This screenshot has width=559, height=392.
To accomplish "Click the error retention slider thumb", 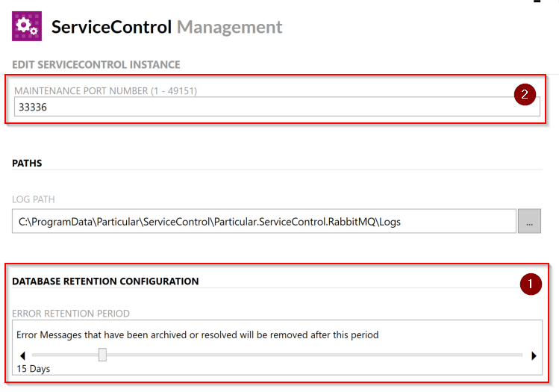I will pos(102,355).
